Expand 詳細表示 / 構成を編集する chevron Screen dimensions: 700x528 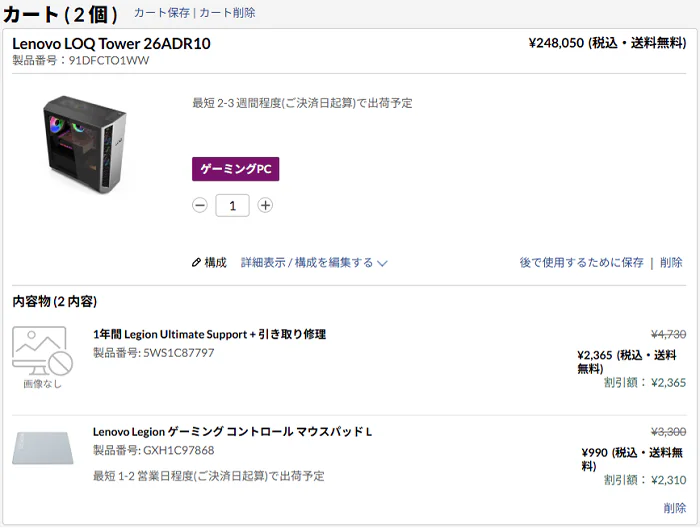(x=382, y=263)
